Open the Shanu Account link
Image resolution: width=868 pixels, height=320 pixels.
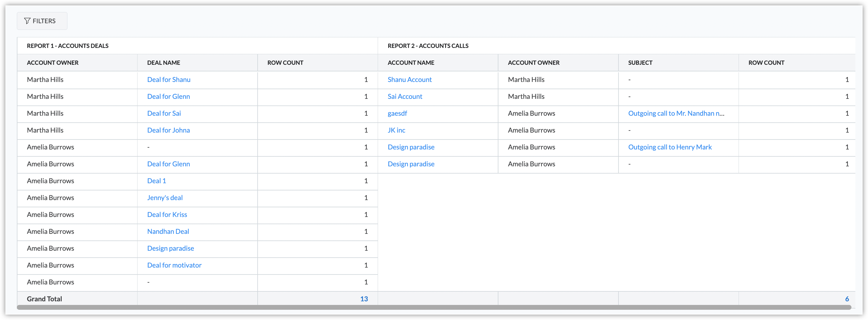(409, 80)
